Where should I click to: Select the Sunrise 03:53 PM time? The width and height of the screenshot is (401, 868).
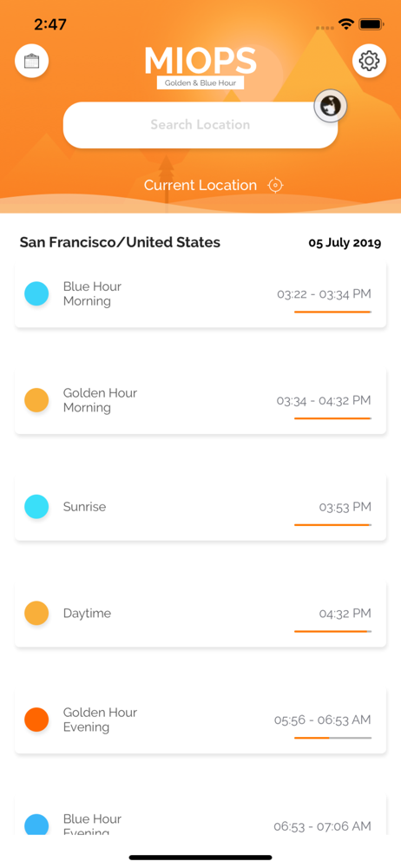345,507
